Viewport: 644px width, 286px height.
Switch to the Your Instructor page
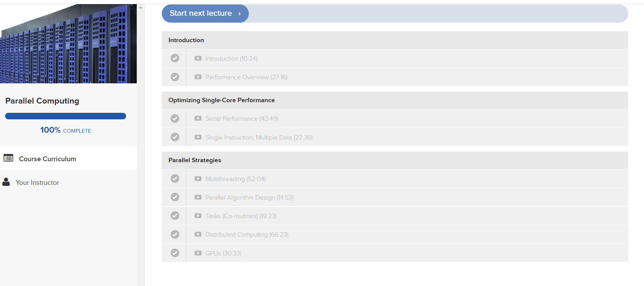coord(37,182)
